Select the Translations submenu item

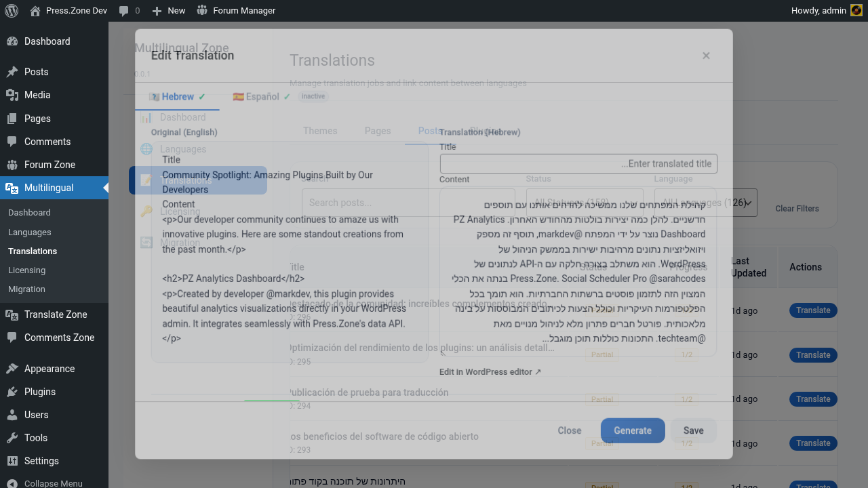[33, 251]
